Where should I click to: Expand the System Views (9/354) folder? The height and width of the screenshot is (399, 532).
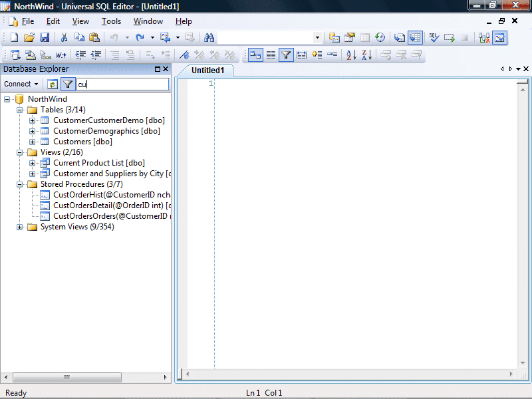click(x=20, y=227)
